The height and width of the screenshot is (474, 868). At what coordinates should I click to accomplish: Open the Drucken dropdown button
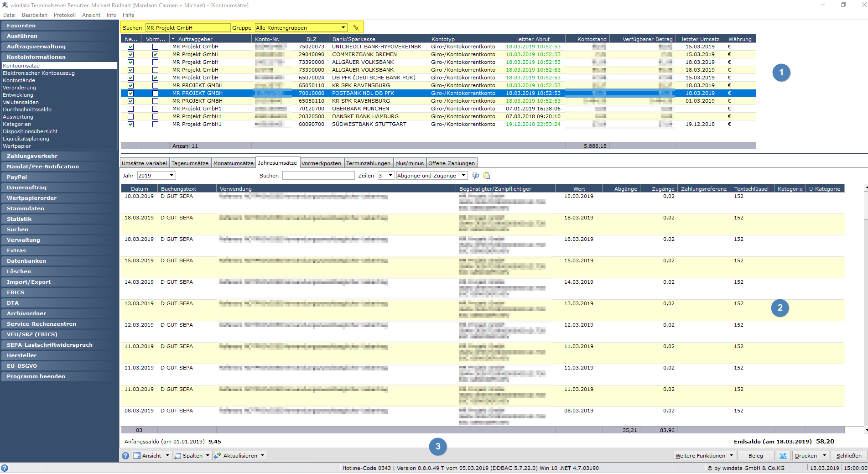pos(810,456)
